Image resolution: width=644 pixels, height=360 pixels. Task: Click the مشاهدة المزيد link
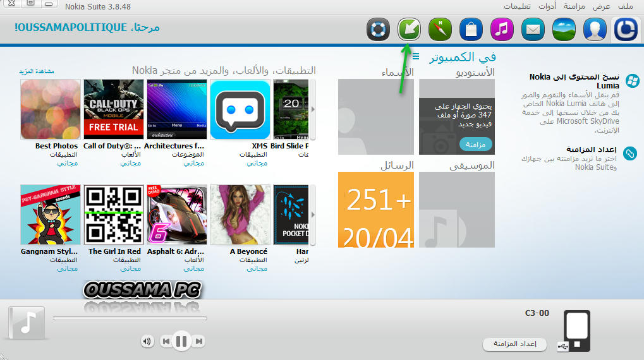point(37,71)
